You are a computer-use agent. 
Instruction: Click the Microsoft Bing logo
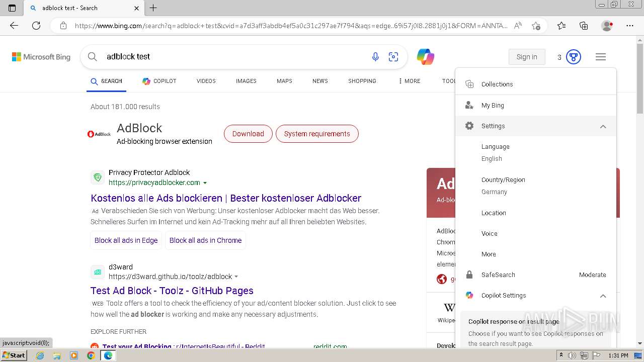41,57
